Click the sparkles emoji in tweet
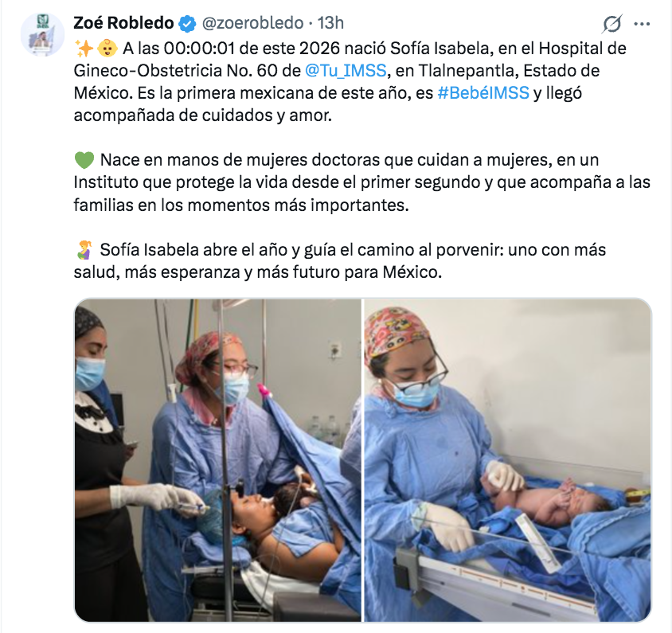 pos(84,49)
